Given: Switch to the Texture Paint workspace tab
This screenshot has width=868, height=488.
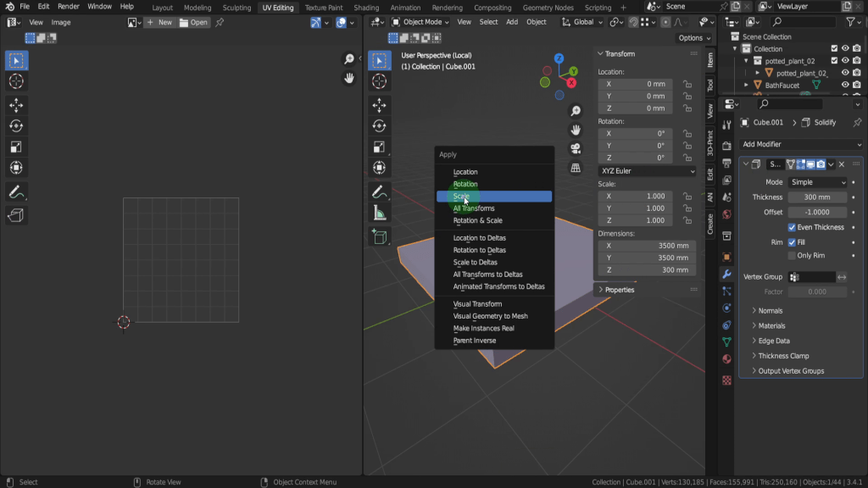Looking at the screenshot, I should coord(324,8).
